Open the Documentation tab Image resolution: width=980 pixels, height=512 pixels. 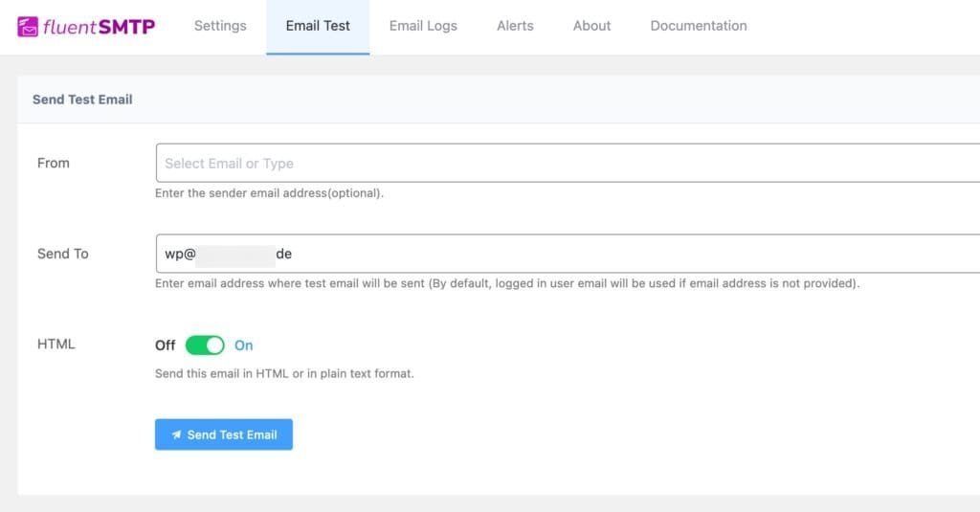click(698, 26)
